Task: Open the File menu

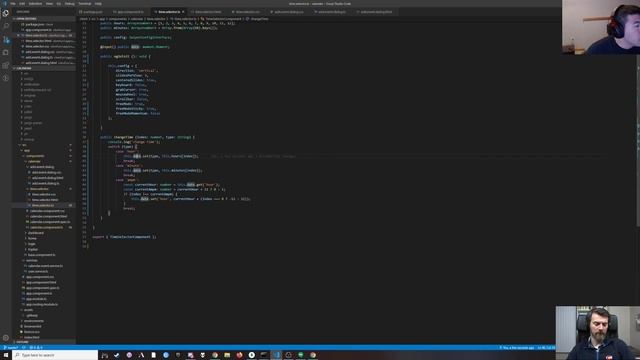Action: coord(13,4)
